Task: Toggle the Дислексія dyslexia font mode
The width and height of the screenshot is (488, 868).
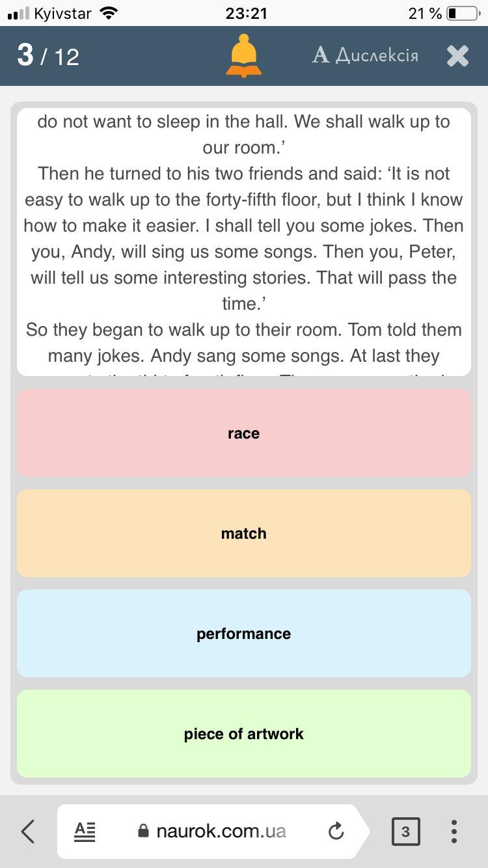Action: 365,55
